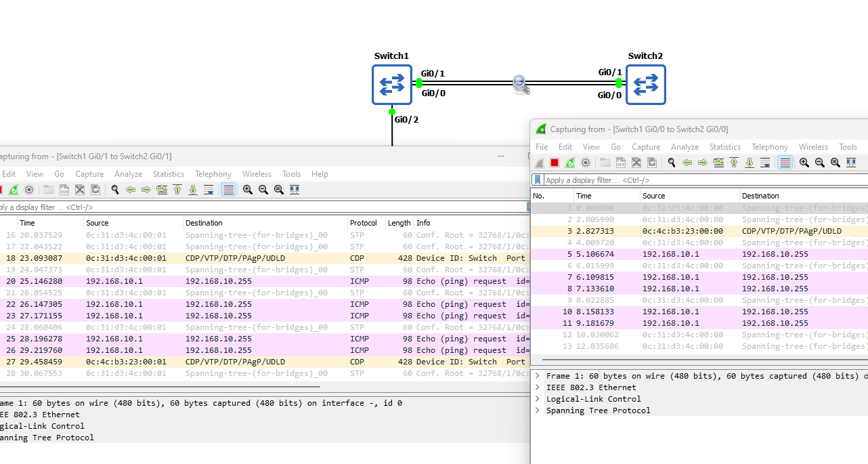Toggle packet colorization in the Gi0/0 window
Screen dimensions: 868x464
785,163
